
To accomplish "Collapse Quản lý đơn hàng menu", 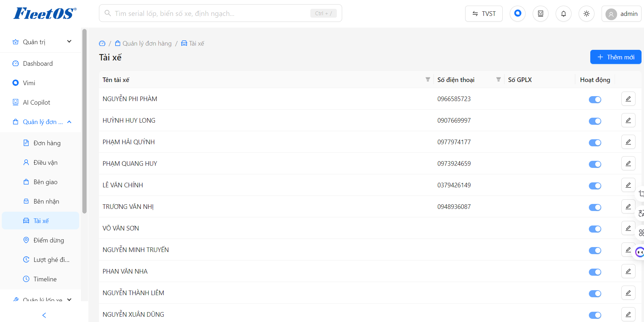I will pyautogui.click(x=41, y=122).
